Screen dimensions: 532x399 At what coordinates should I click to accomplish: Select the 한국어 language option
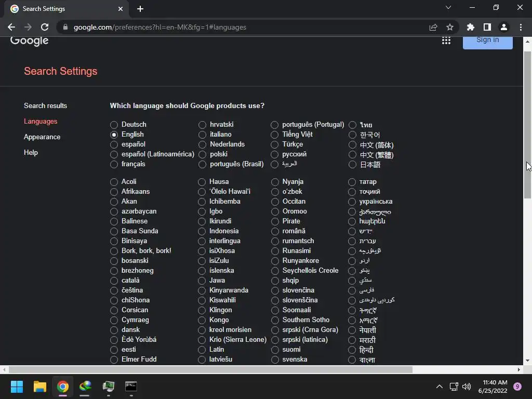352,135
